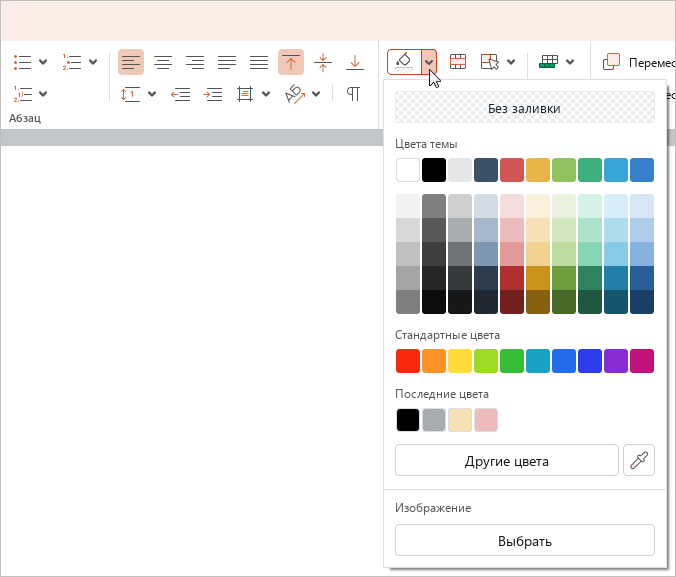Pick teal cyan standard color swatch
Screen dimensions: 676x577
click(538, 361)
